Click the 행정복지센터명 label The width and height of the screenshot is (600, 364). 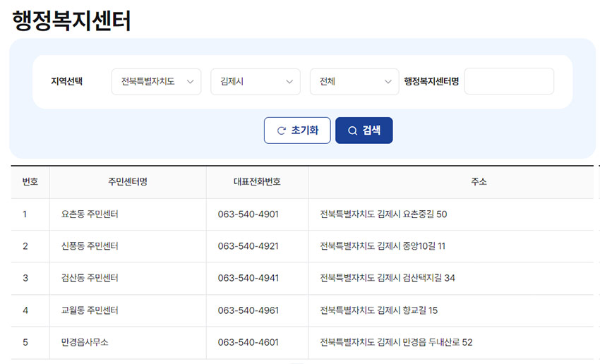[x=431, y=81]
